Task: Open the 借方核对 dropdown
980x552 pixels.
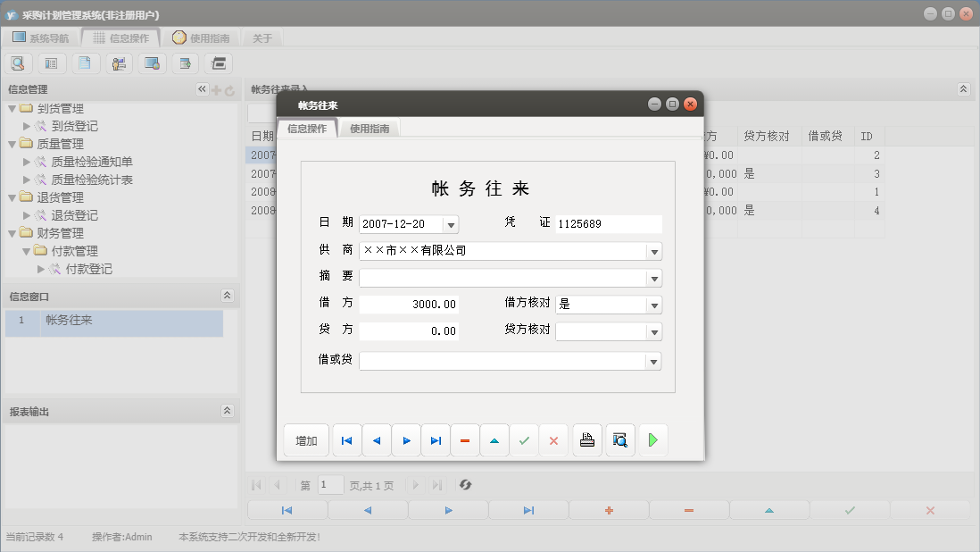Action: (x=654, y=305)
